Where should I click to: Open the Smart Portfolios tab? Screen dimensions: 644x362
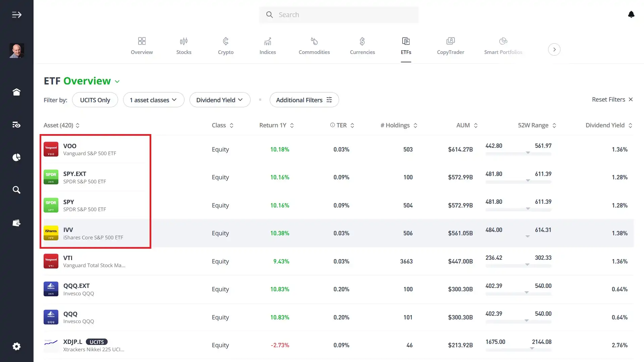click(503, 46)
